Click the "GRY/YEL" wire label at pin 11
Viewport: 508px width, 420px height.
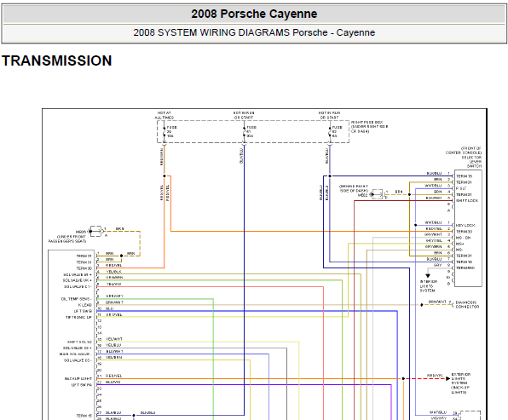(x=114, y=314)
